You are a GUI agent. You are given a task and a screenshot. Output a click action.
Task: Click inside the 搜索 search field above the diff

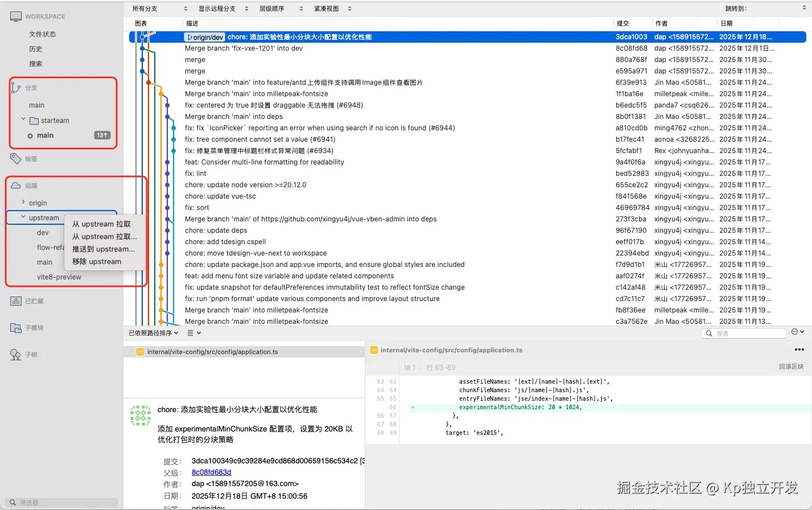[744, 333]
